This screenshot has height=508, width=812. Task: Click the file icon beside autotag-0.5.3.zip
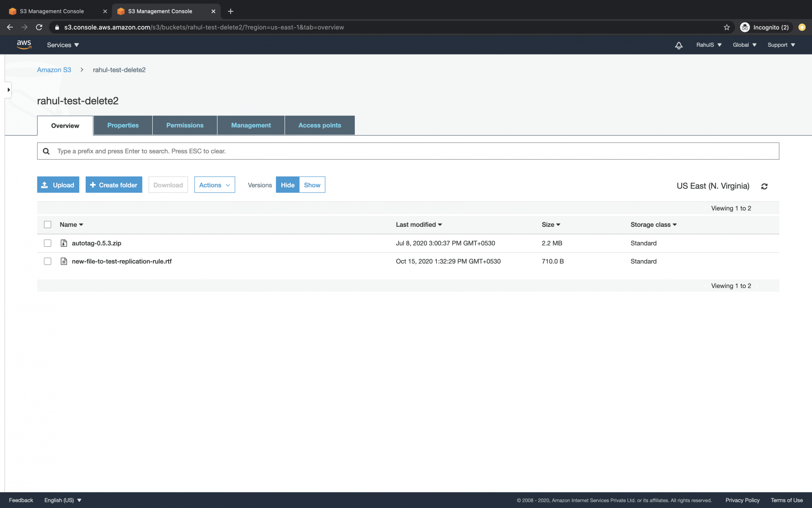coord(64,243)
